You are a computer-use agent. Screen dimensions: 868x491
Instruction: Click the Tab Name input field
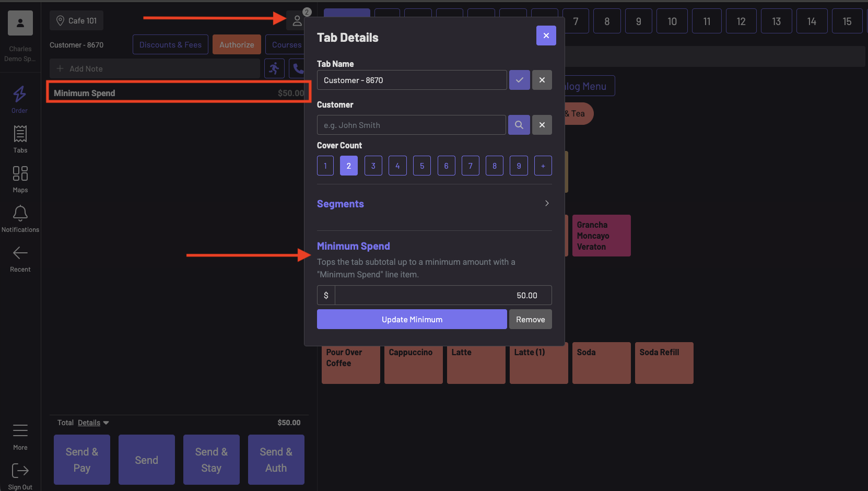point(412,80)
